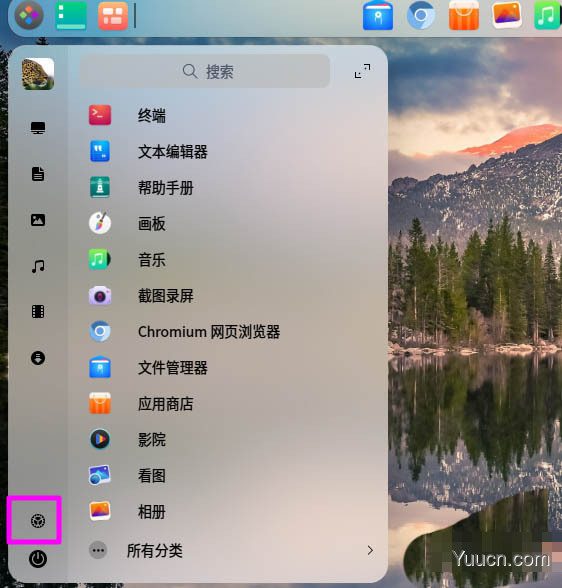The width and height of the screenshot is (562, 588).
Task: Open the launcher icon in the dock
Action: coord(29,15)
